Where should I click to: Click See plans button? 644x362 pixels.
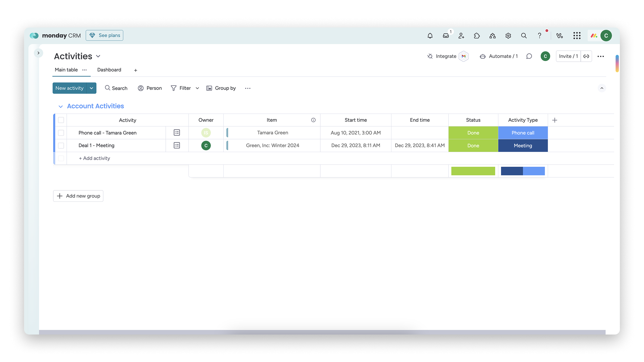[x=104, y=36]
